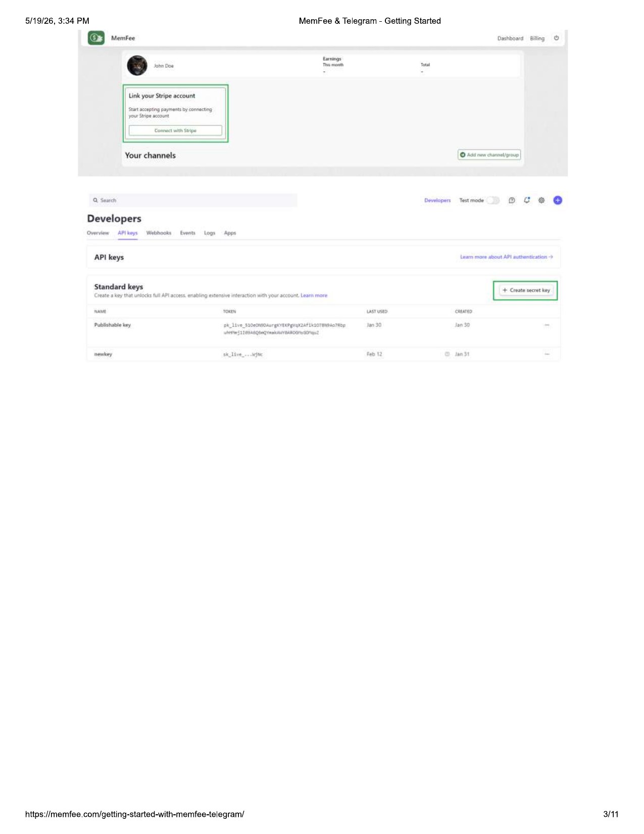Toggle the Test mode switch
The width and height of the screenshot is (644, 834).
coord(493,201)
